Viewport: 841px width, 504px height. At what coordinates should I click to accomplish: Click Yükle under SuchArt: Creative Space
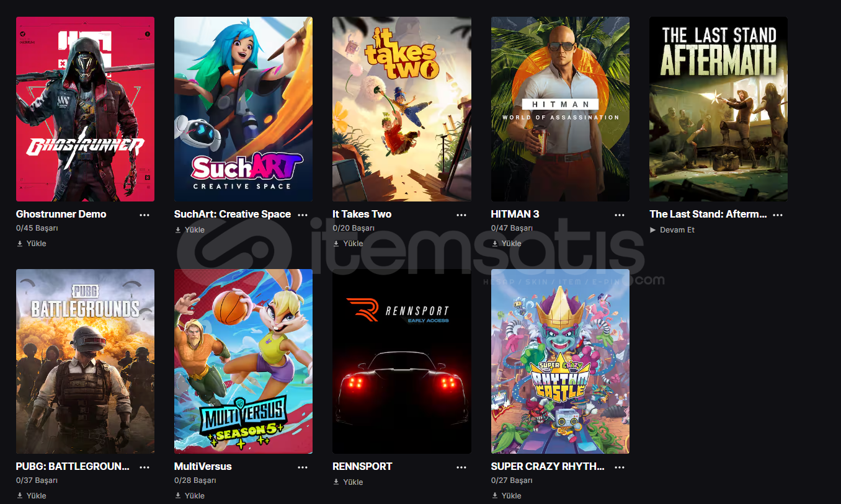[190, 230]
